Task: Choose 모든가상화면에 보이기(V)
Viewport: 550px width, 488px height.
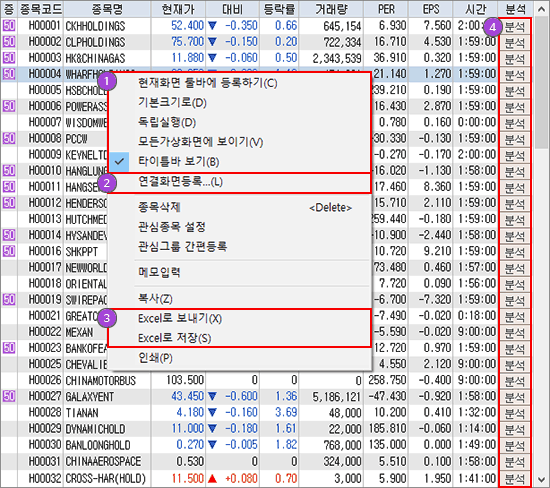Action: tap(201, 142)
